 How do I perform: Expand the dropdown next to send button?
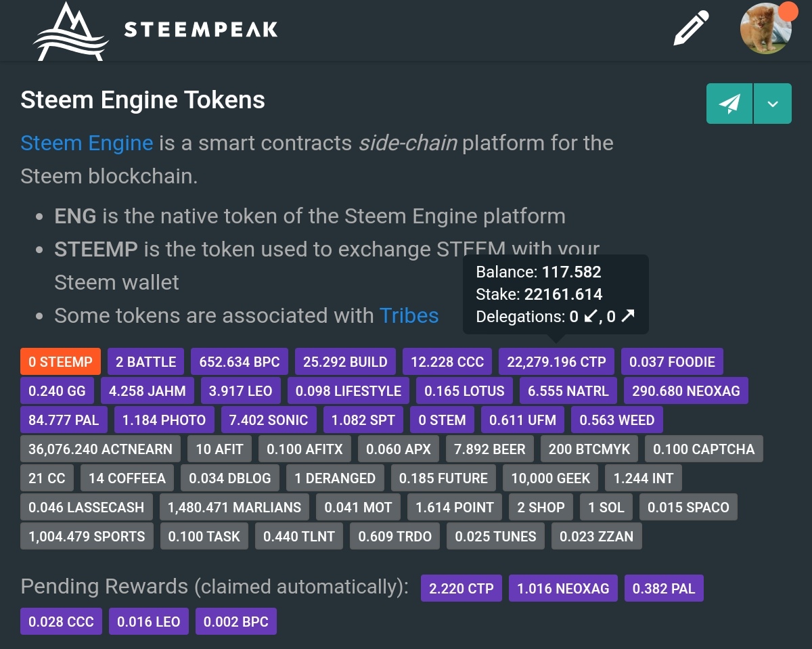coord(773,104)
